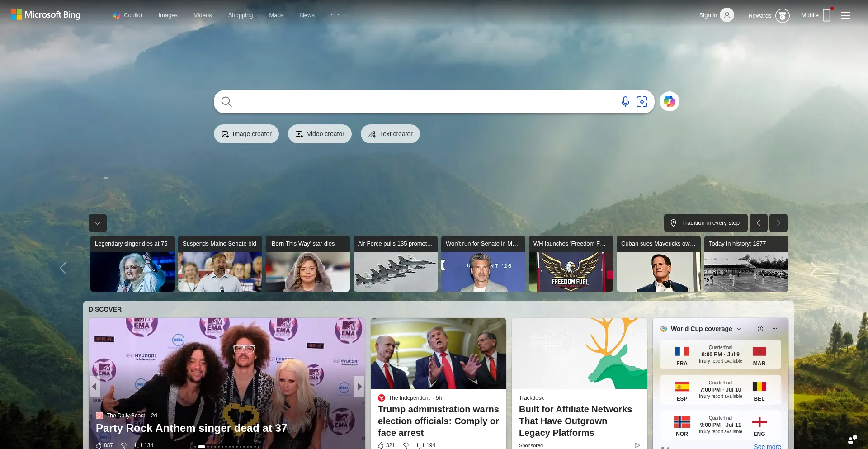
Task: Click the Mobile phone icon
Action: click(x=827, y=15)
